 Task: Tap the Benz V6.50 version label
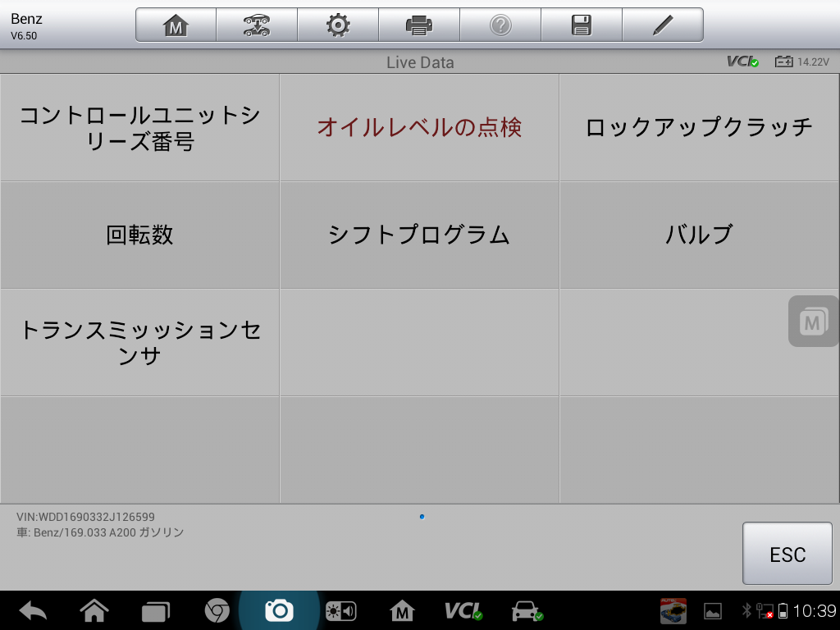(x=26, y=25)
